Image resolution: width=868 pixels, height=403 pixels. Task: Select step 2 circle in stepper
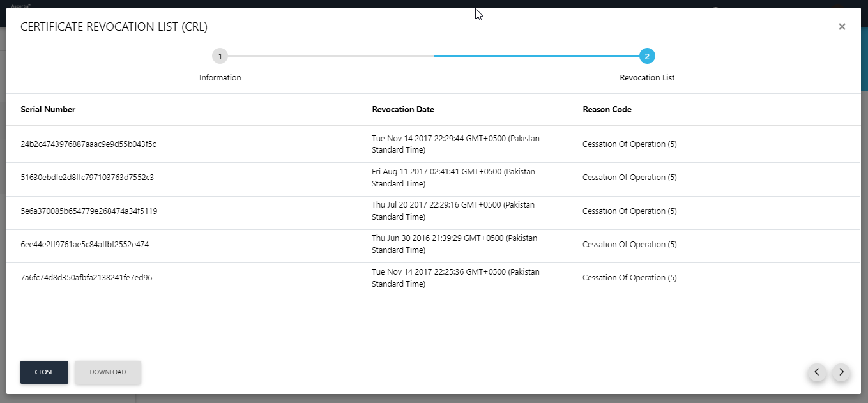point(647,57)
